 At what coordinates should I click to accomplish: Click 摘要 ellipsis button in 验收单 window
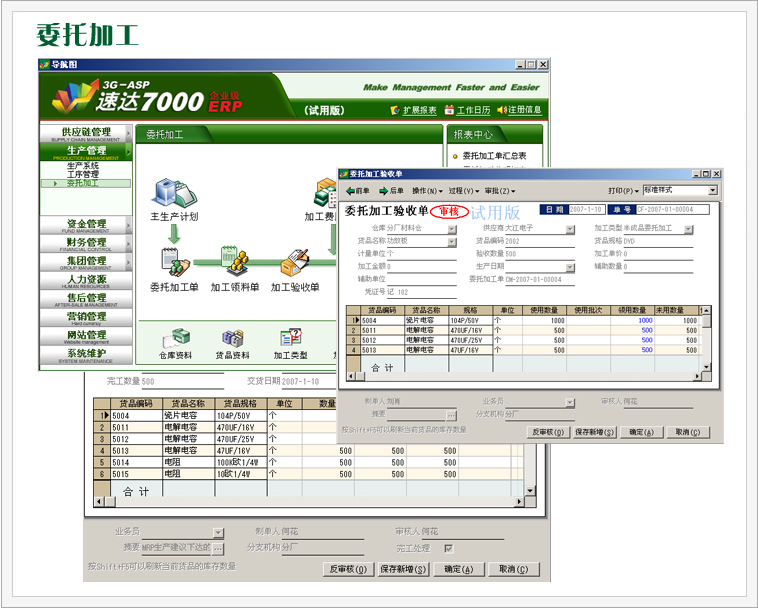pos(452,415)
